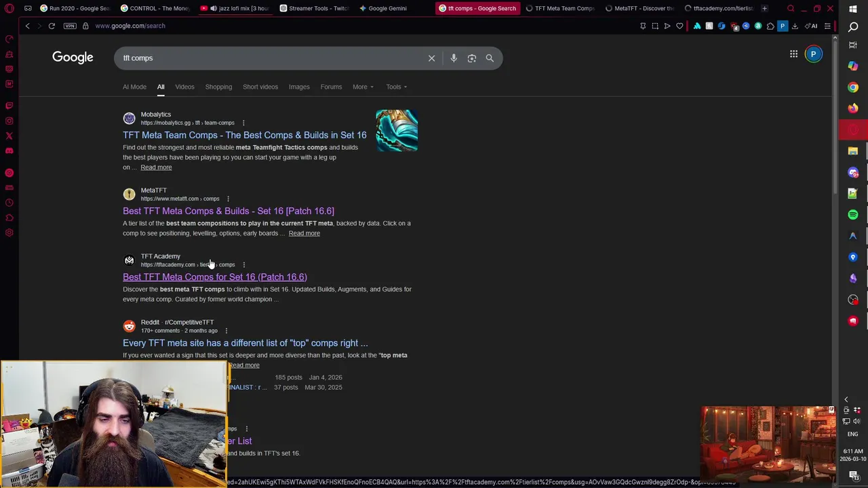The height and width of the screenshot is (488, 868).
Task: Open X (Twitter) in the Opera sidebar
Action: point(9,136)
